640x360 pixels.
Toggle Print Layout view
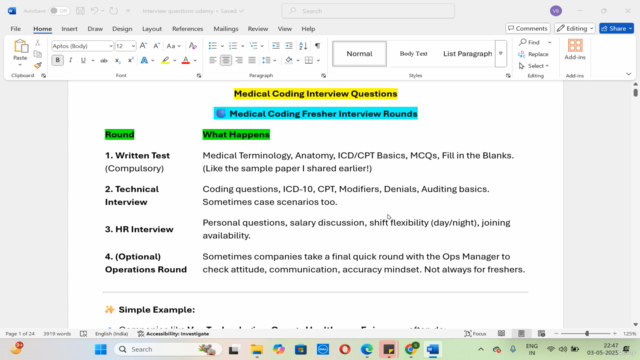521,333
